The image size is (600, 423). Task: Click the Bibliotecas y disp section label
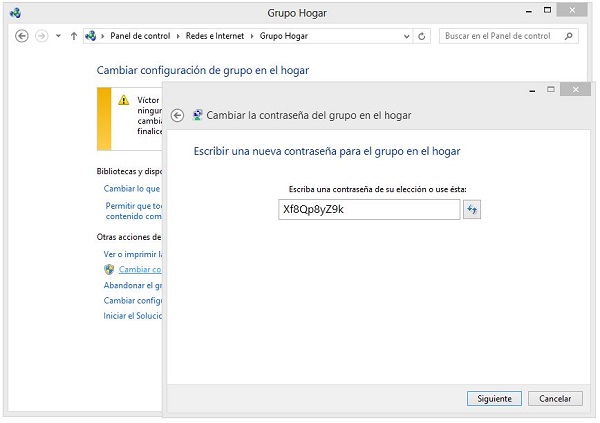coord(129,171)
